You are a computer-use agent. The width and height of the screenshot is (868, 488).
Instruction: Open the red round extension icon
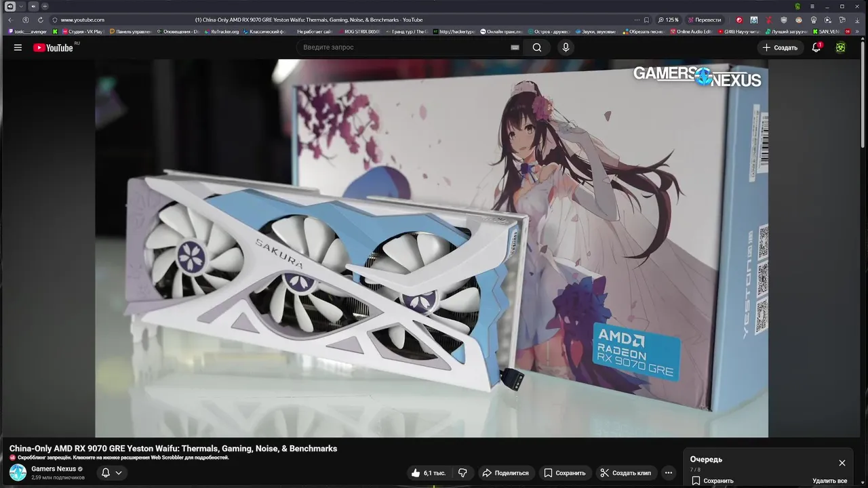tap(739, 20)
